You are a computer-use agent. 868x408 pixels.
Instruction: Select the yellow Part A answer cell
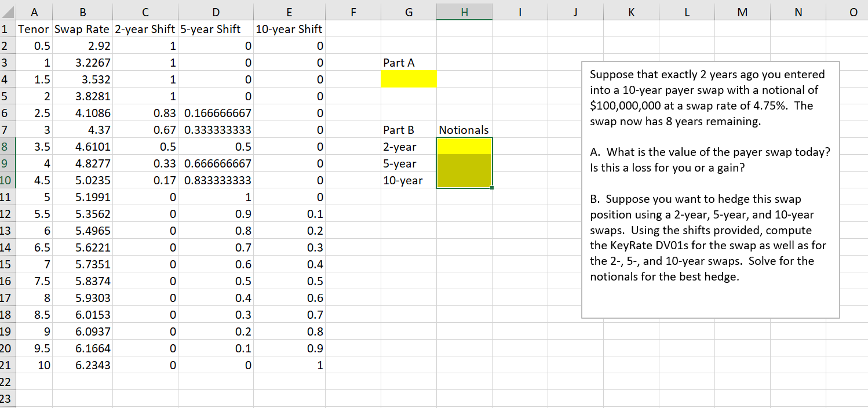coord(409,79)
